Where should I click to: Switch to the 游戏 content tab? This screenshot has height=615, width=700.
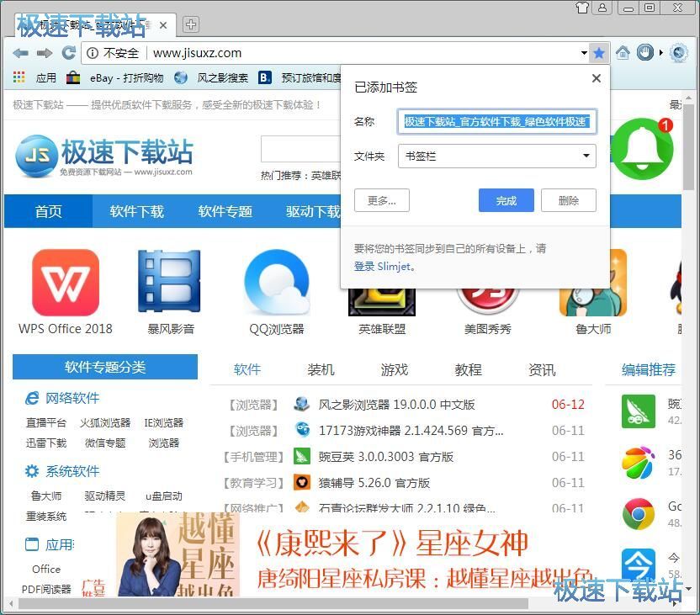click(x=395, y=369)
